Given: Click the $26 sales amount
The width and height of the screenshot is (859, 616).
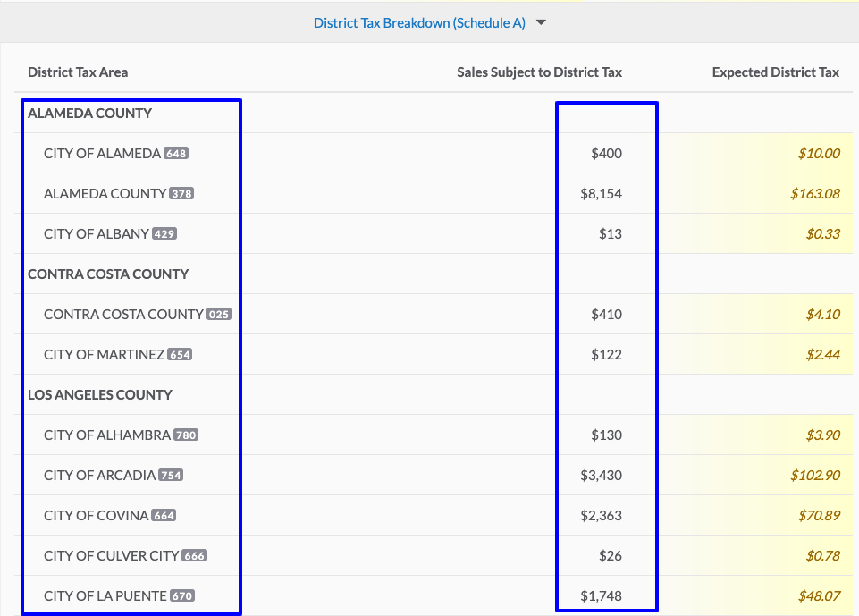Looking at the screenshot, I should [611, 556].
